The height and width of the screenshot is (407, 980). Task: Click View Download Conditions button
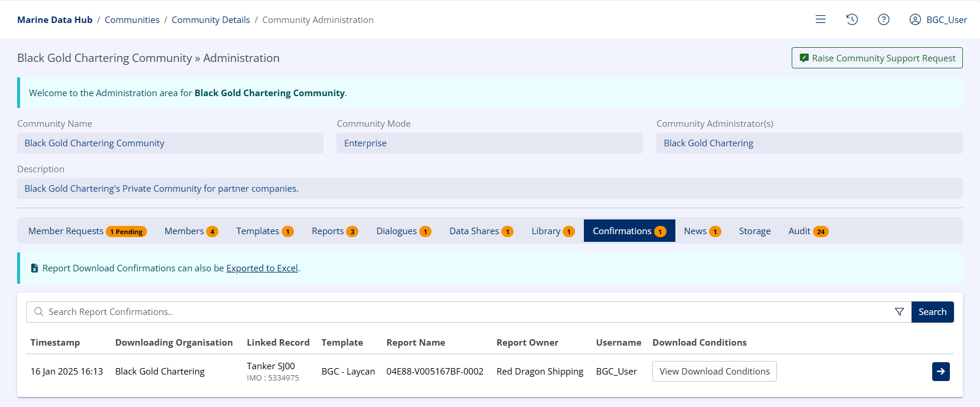(x=714, y=372)
